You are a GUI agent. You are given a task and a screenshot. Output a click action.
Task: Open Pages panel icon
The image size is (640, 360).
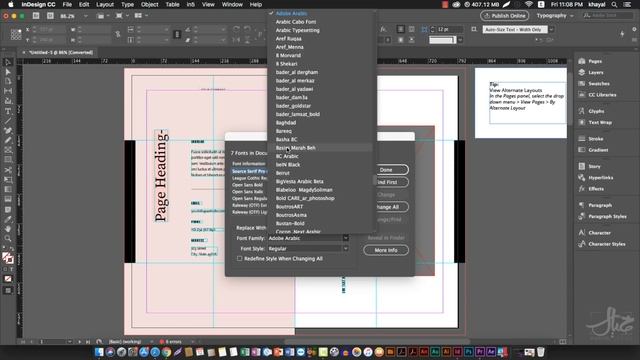(582, 61)
